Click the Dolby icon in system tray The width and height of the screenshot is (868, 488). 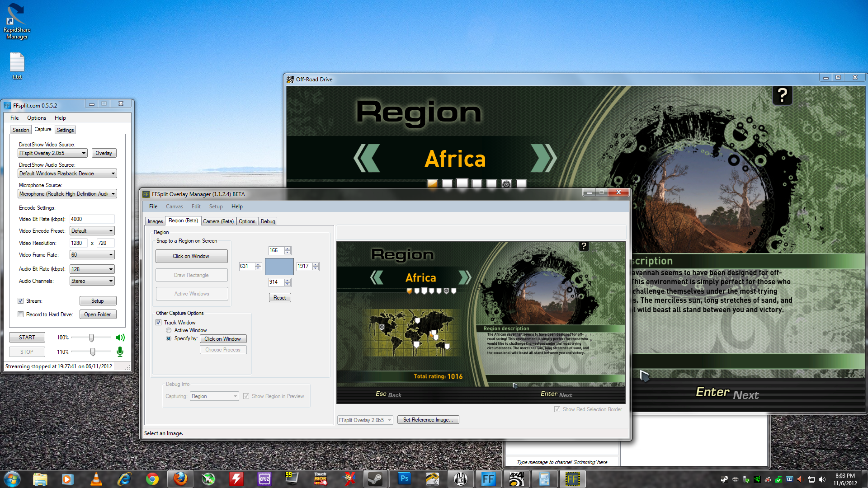click(789, 479)
